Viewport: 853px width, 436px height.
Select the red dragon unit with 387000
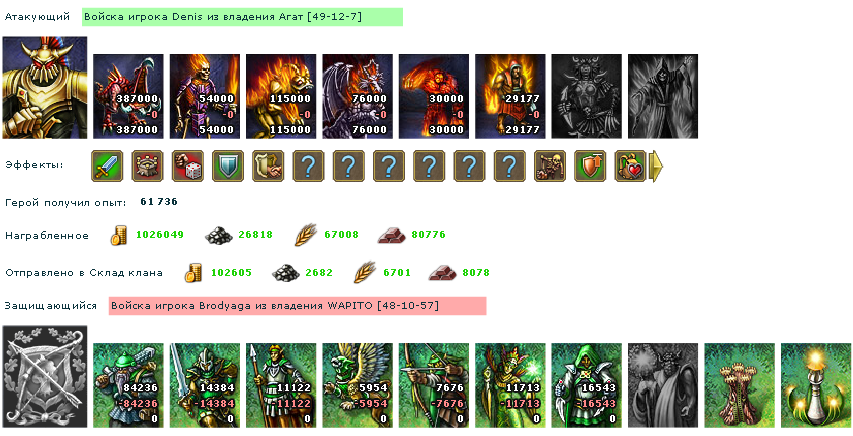coord(128,96)
